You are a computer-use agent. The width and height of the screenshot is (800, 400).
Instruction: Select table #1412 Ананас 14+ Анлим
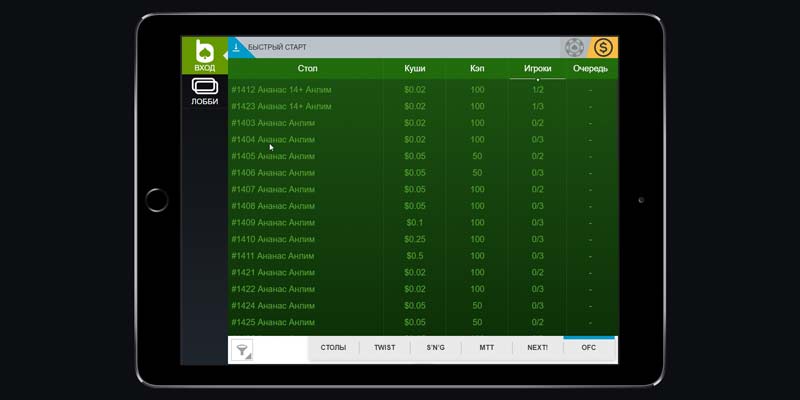click(x=423, y=90)
